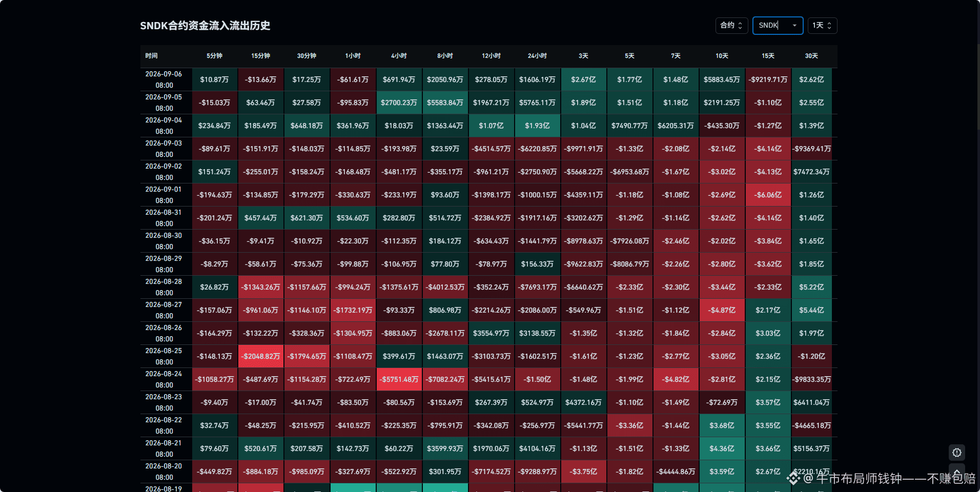
Task: Click the alert badge feedback icon
Action: point(956,453)
